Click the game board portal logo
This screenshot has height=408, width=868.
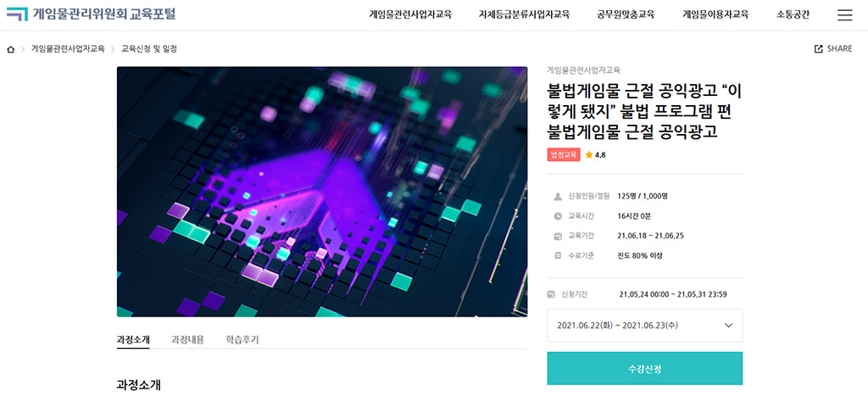coord(91,14)
